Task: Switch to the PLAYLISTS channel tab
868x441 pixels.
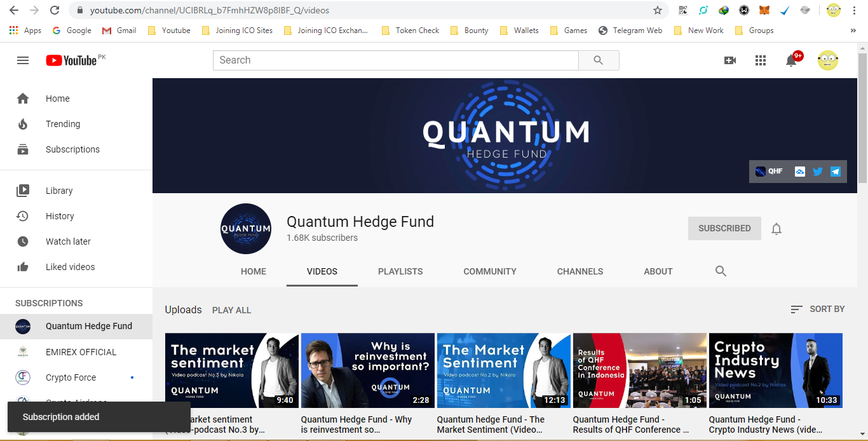Action: pyautogui.click(x=400, y=271)
